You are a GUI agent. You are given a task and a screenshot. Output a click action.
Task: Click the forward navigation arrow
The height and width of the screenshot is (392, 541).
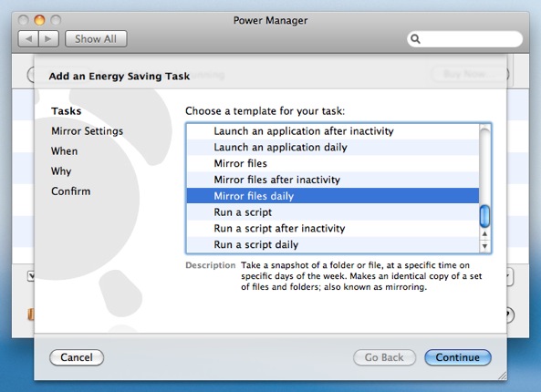48,38
